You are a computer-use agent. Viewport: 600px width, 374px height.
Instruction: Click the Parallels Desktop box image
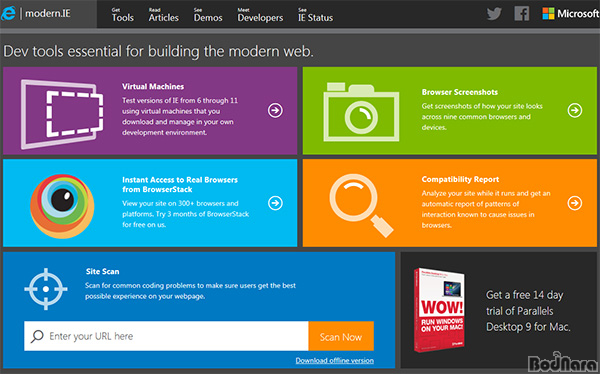coord(439,310)
